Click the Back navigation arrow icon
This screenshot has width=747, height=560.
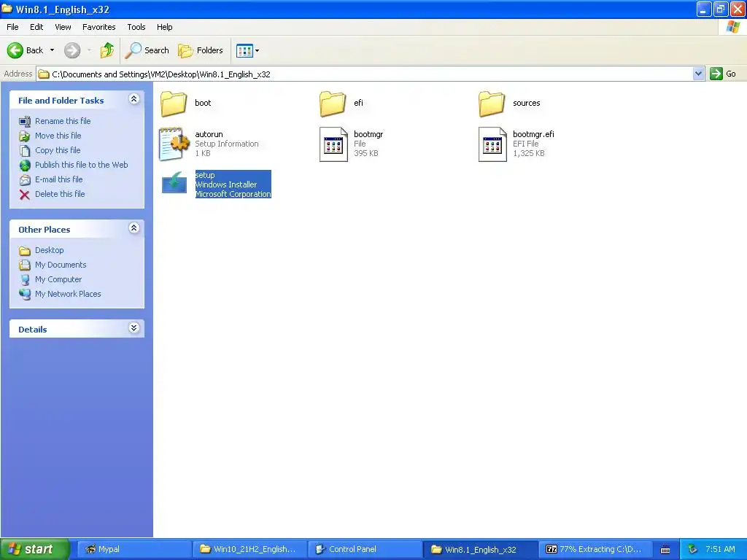[15, 50]
